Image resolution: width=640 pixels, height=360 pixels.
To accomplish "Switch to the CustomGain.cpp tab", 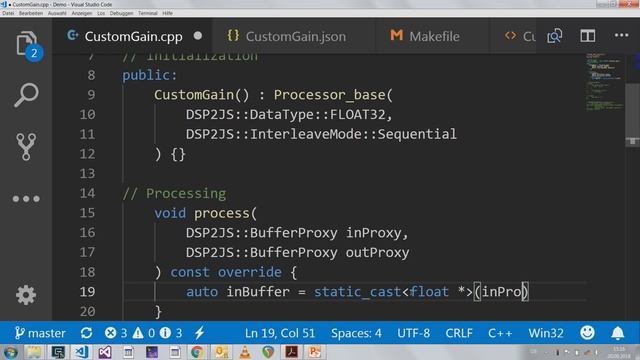I will point(133,36).
